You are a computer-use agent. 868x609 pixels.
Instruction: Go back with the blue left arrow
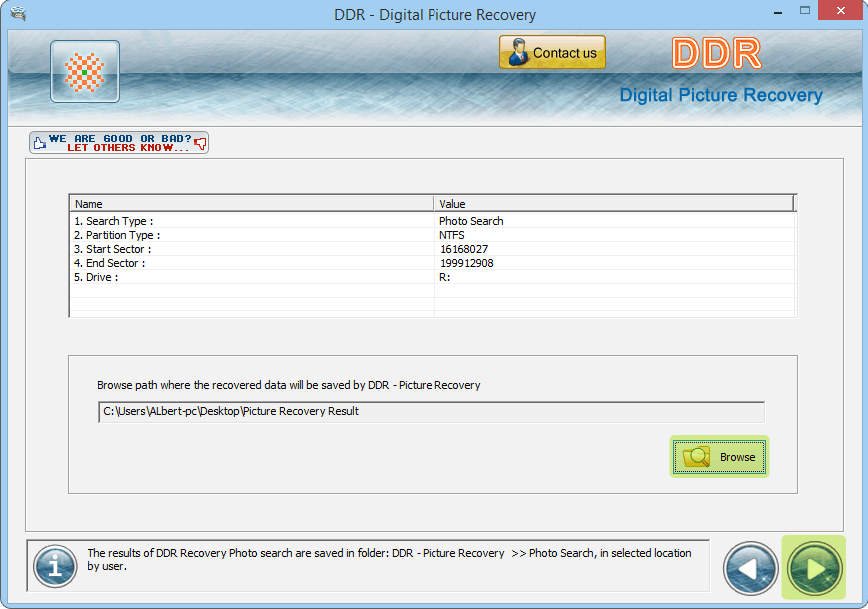click(x=751, y=568)
